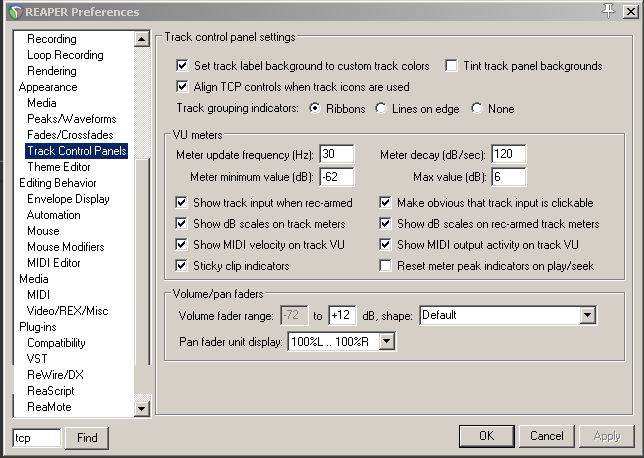Click the Meter update frequency field
644x458 pixels.
coord(336,154)
